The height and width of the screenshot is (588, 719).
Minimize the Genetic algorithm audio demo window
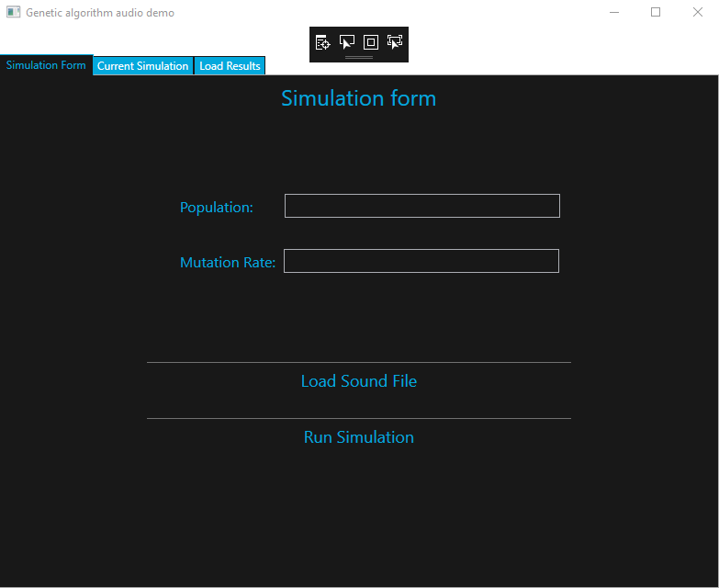[x=614, y=12]
